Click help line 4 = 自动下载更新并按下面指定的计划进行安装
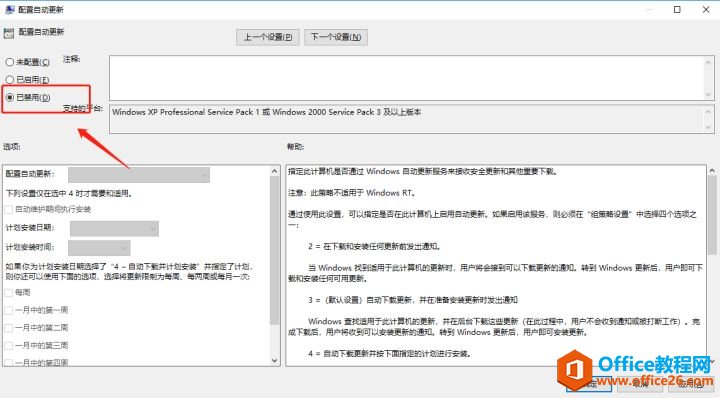This screenshot has width=720, height=398. [389, 354]
